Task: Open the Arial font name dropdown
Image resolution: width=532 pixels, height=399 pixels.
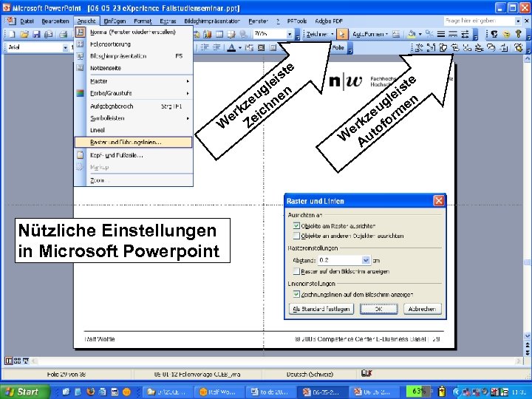Action: click(x=65, y=48)
